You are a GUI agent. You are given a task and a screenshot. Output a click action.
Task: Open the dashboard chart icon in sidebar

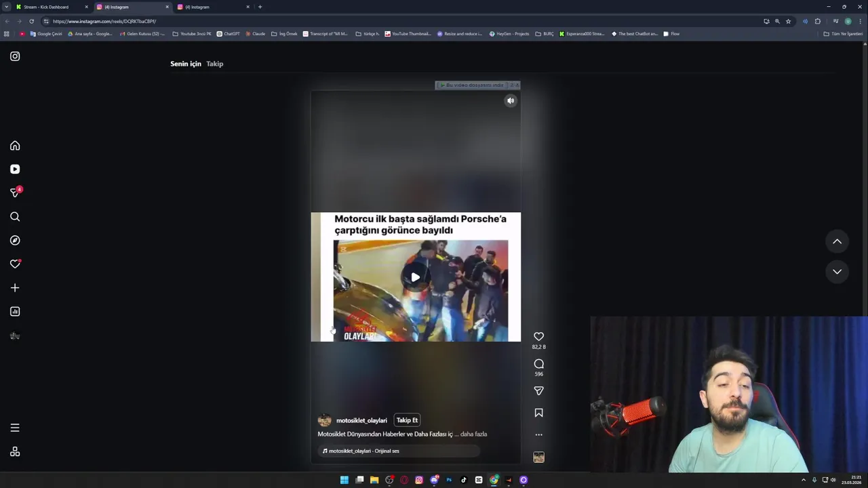click(x=15, y=312)
